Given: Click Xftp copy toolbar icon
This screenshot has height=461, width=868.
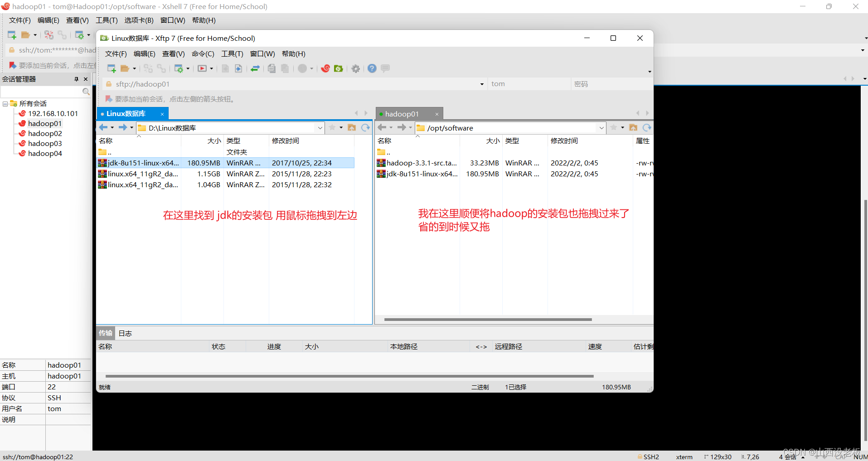Looking at the screenshot, I should tap(272, 68).
